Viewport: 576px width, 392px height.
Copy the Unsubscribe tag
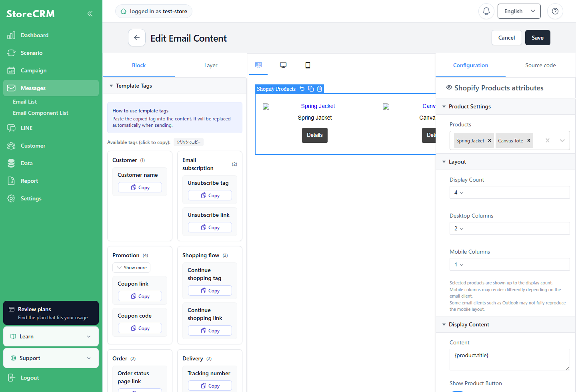tap(210, 195)
